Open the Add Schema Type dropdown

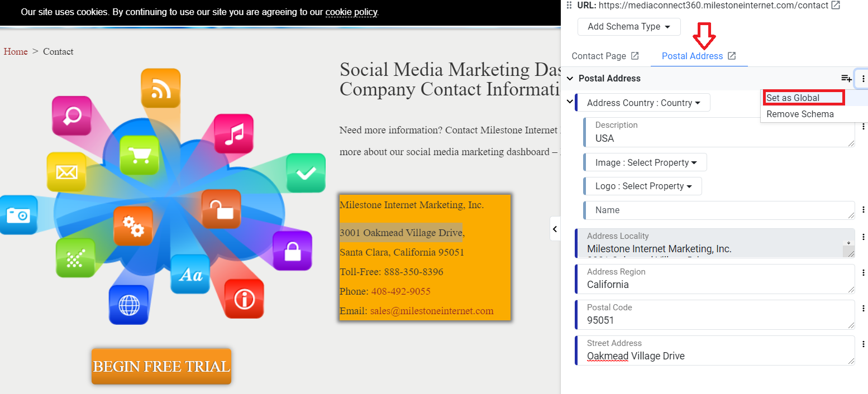pyautogui.click(x=629, y=27)
